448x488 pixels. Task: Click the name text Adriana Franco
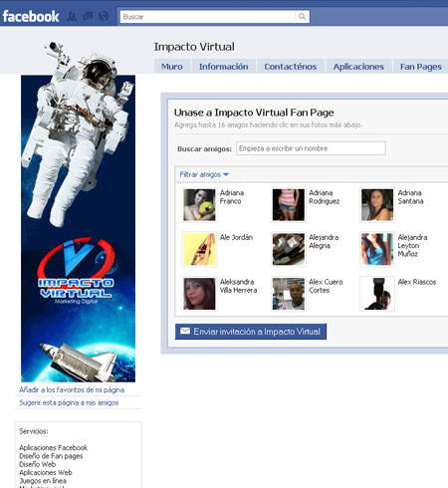click(232, 197)
